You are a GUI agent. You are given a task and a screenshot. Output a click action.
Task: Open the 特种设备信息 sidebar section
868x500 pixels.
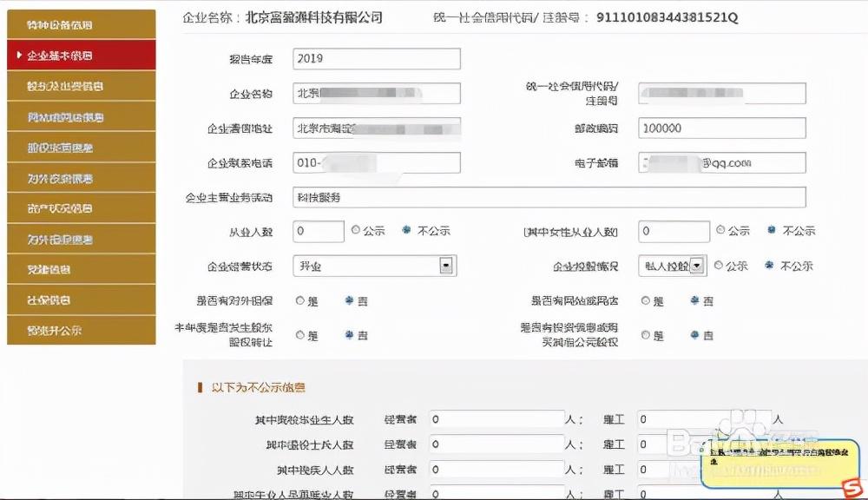(x=82, y=24)
